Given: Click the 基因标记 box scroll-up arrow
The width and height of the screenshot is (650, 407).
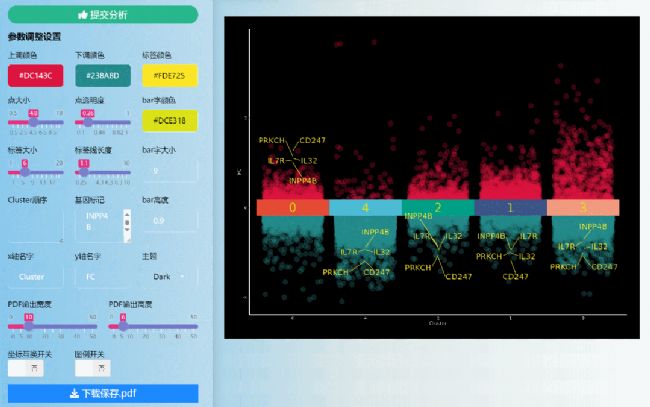Looking at the screenshot, I should [x=126, y=214].
